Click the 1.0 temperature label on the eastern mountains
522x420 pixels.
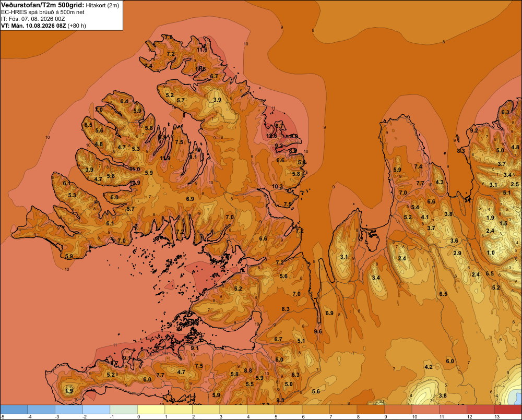click(x=491, y=253)
